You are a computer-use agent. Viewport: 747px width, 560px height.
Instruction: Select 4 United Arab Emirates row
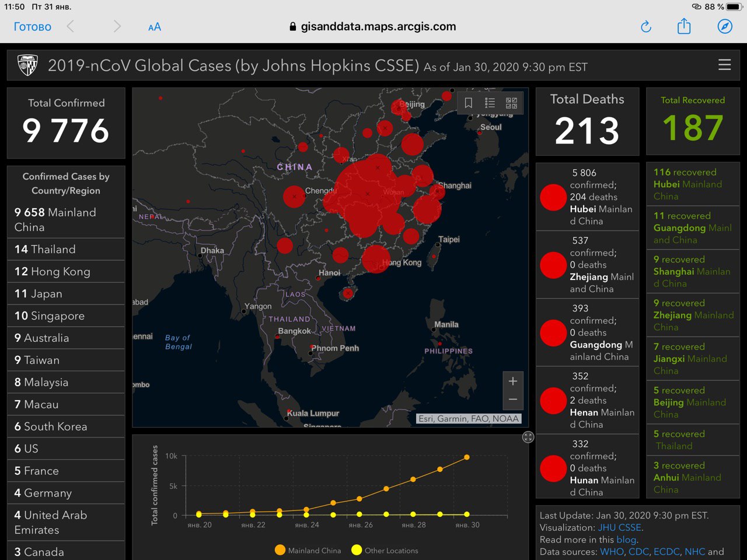[66, 523]
